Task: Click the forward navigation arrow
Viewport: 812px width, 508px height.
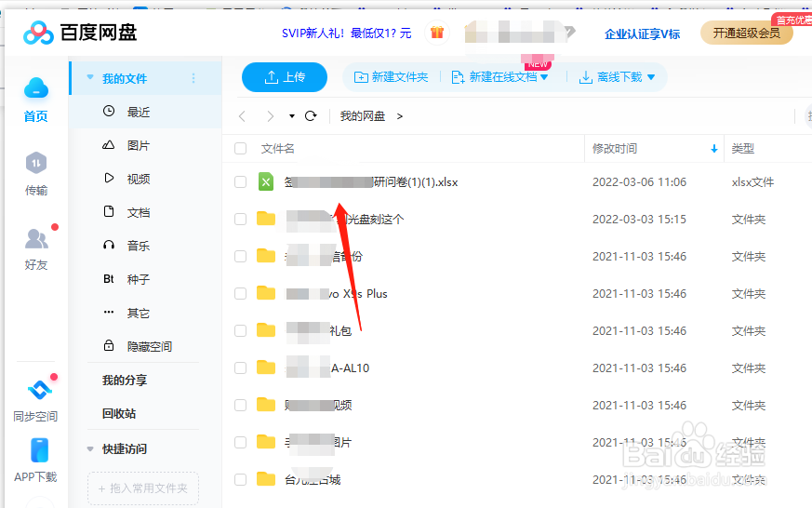Action: [270, 116]
